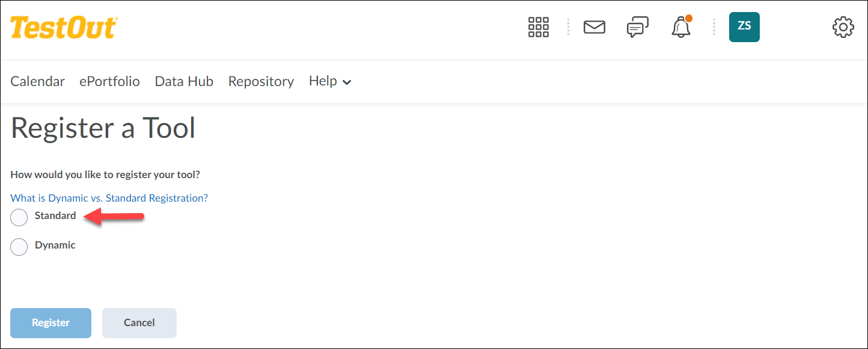Click the notification bell icon

679,28
